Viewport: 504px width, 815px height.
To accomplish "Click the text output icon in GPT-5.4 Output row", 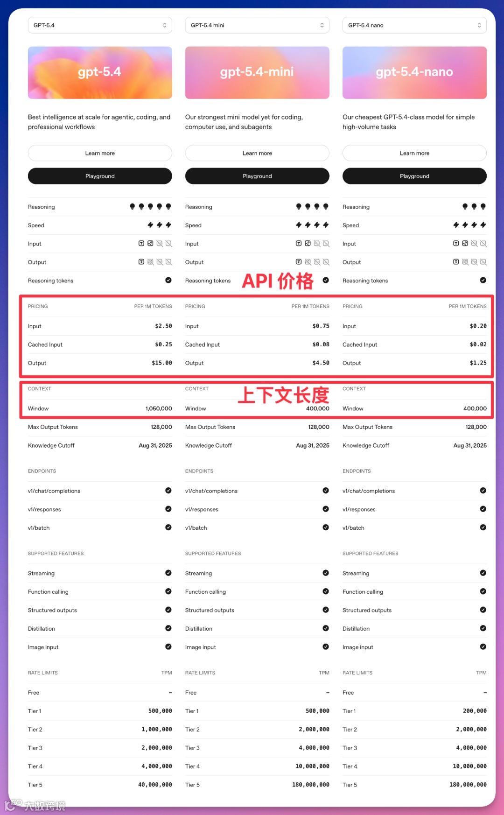I will point(141,262).
